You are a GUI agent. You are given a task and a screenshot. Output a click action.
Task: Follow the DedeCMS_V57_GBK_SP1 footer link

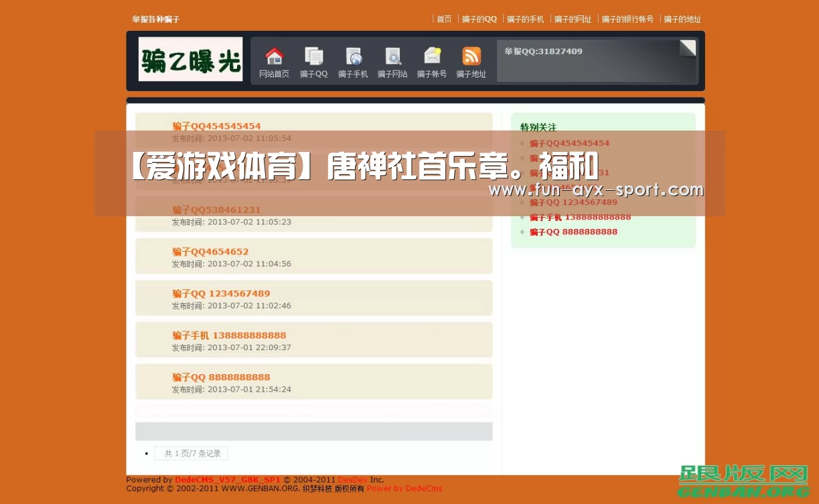(228, 480)
